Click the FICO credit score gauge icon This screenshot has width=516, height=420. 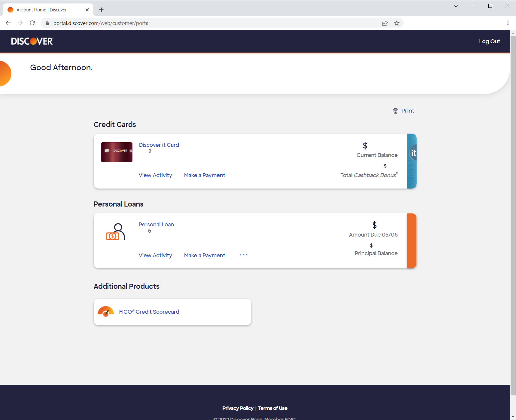tap(106, 312)
